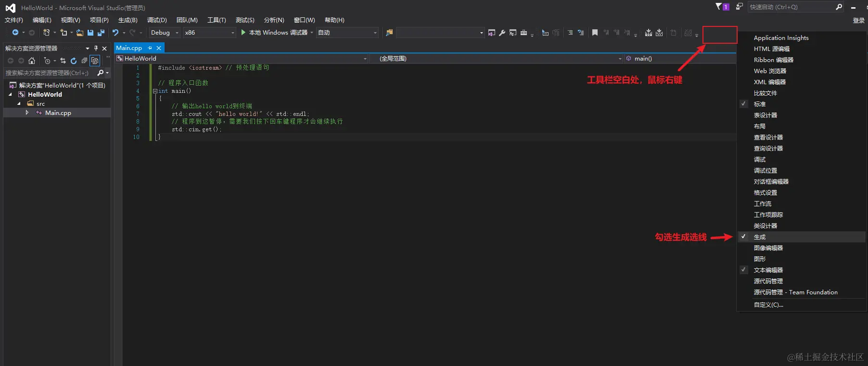
Task: Open properties with the wrench icon
Action: (x=502, y=33)
